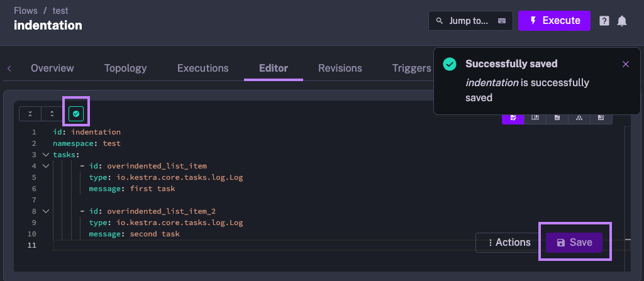Image resolution: width=644 pixels, height=281 pixels.
Task: Collapse the tasks block at line 3
Action: tap(45, 155)
